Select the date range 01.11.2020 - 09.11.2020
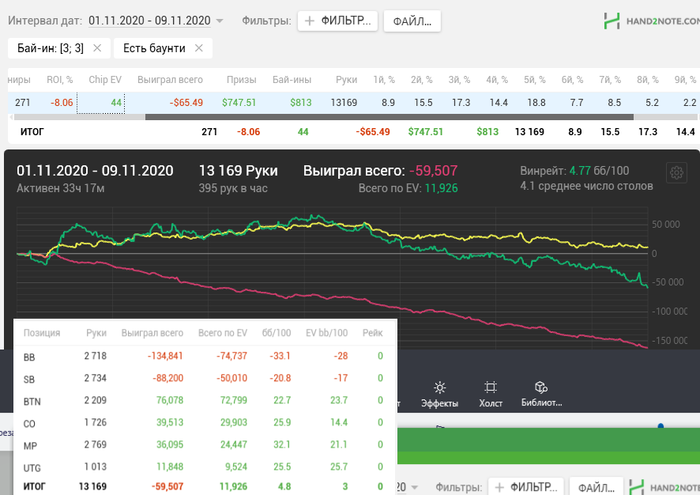 click(149, 21)
